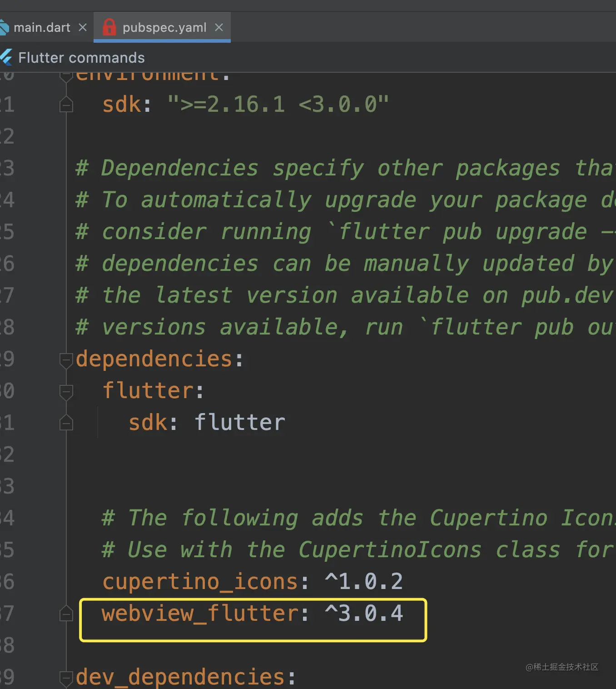This screenshot has height=689, width=616.
Task: Click the environment block fold marker
Action: click(x=66, y=76)
